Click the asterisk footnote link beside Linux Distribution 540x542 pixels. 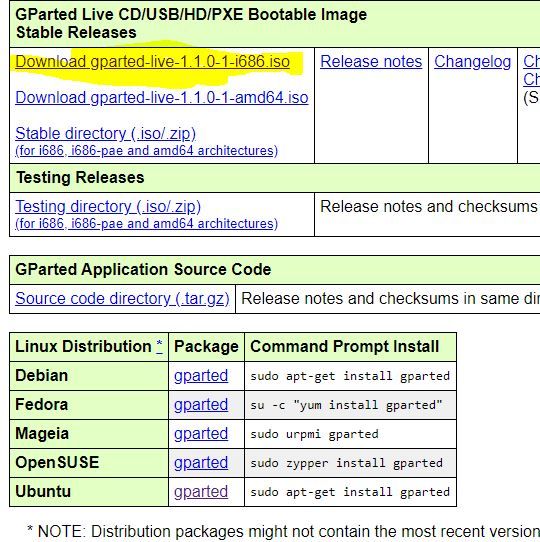tap(159, 346)
